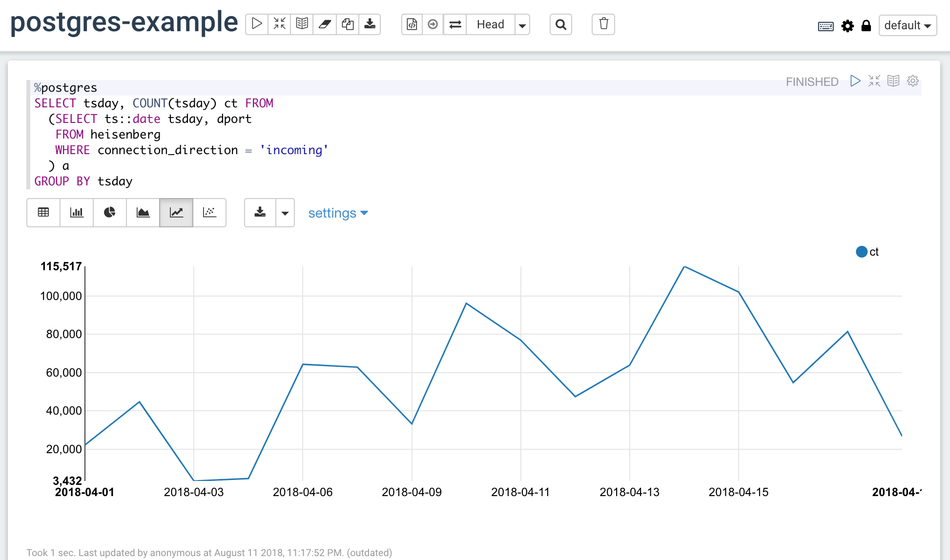
Task: Select the bar chart view
Action: [x=77, y=213]
